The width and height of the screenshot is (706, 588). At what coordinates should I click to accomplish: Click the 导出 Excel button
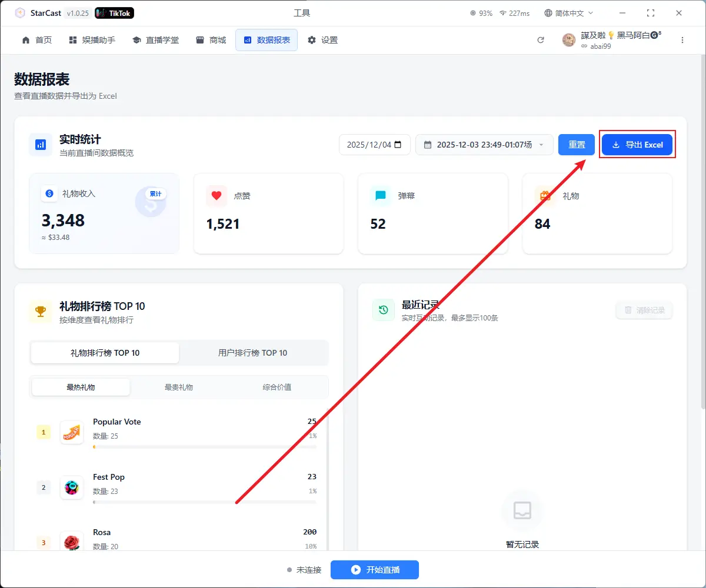click(x=637, y=145)
